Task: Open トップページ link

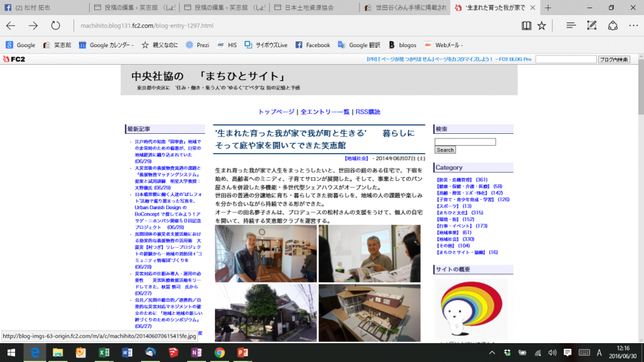Action: click(276, 112)
